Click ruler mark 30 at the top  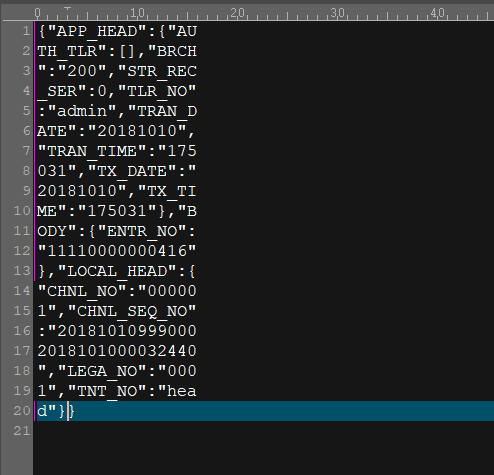(337, 13)
